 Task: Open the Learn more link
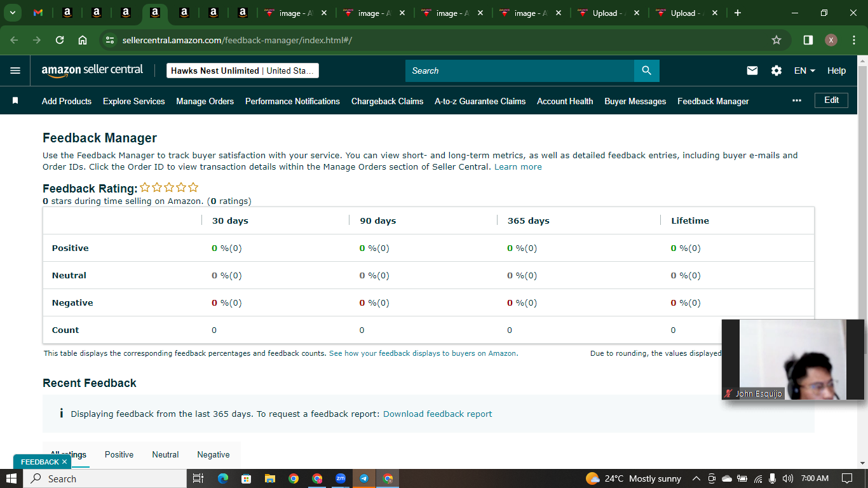[518, 167]
